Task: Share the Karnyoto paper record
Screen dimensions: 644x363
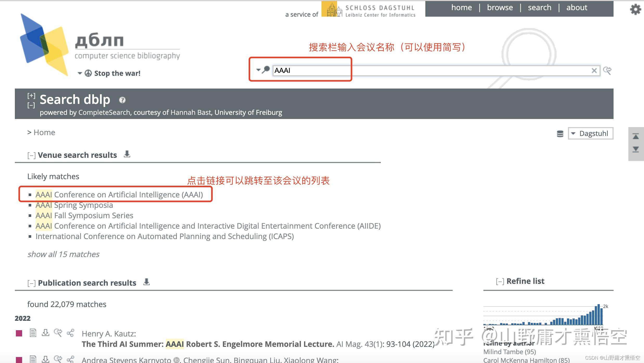Action: (70, 359)
